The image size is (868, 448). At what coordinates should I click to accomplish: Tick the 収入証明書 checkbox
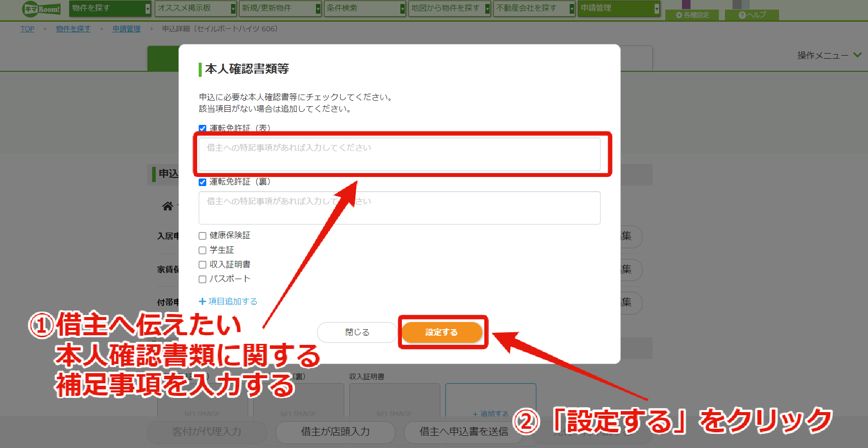202,264
